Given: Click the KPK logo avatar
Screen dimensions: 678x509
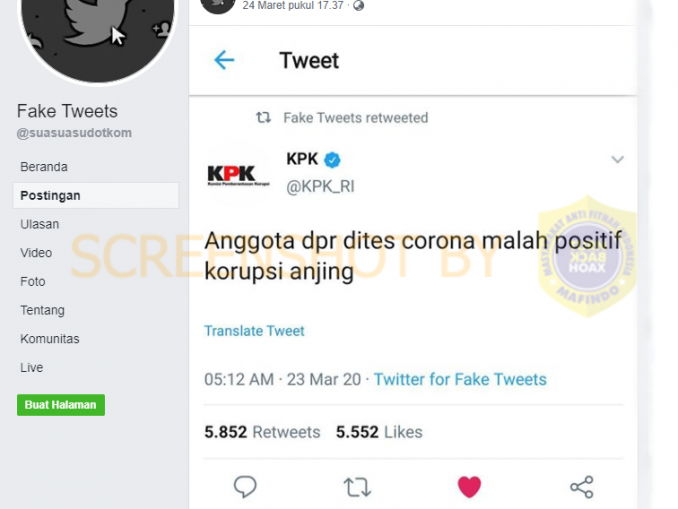Looking at the screenshot, I should point(238,175).
